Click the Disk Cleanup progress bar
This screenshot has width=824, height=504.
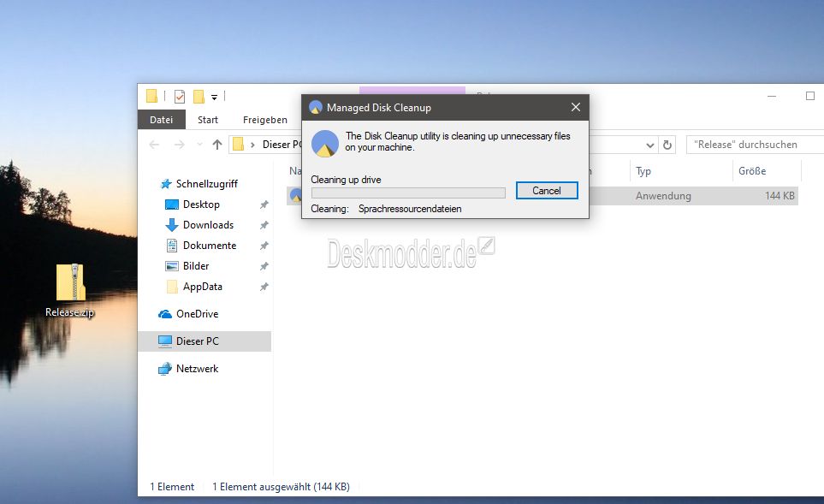click(x=407, y=193)
